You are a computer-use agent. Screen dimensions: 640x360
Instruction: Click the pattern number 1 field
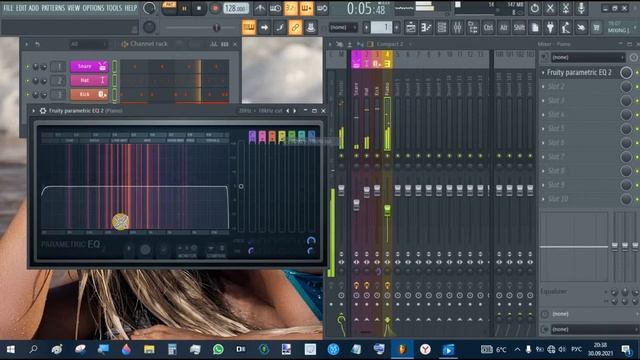coord(381,28)
